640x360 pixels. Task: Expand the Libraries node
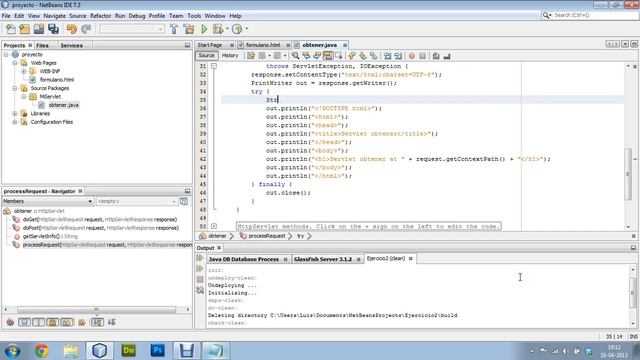[15, 113]
